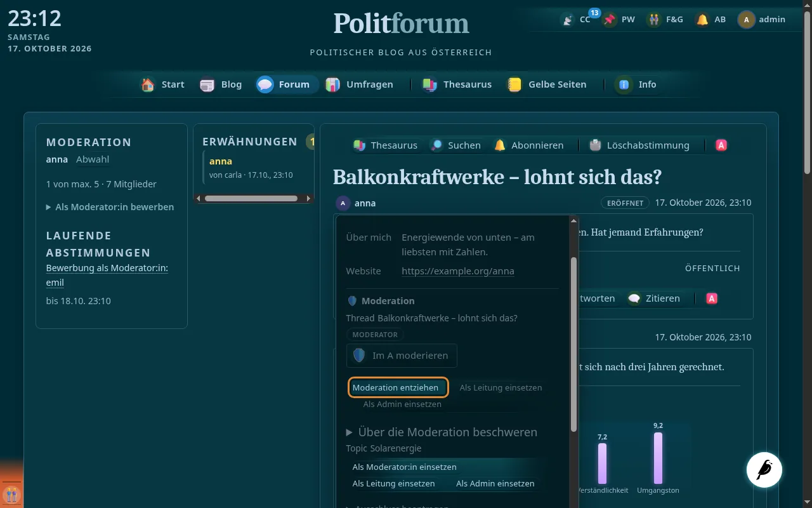Click the blue Info icon
Viewport: 812px width, 508px height.
click(x=624, y=84)
